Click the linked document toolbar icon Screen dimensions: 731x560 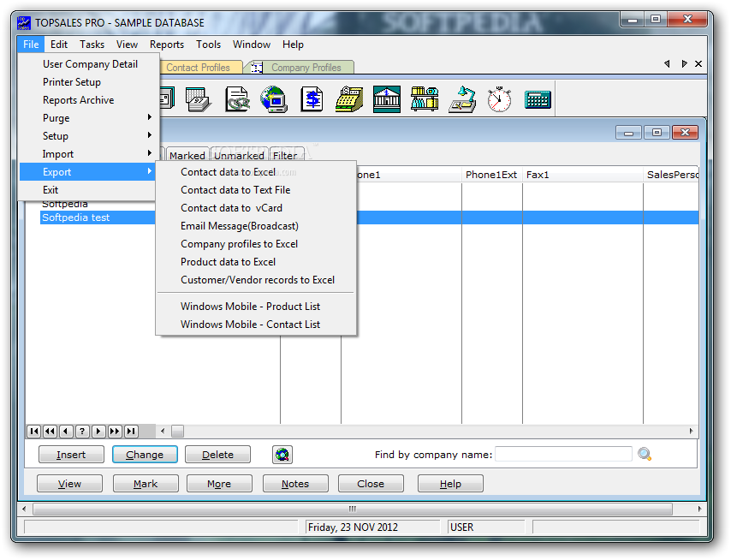coord(237,99)
